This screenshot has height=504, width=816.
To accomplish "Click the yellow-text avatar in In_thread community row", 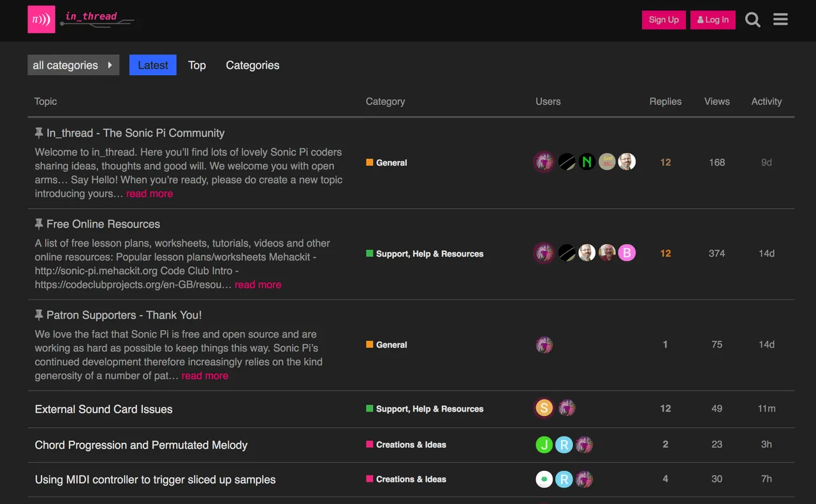I will pyautogui.click(x=607, y=162).
